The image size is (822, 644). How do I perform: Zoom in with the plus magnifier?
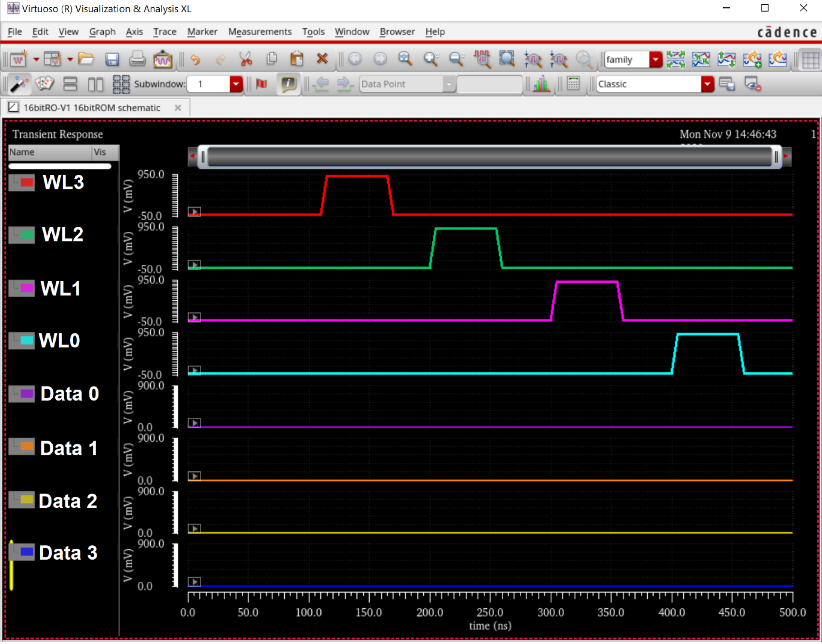coord(431,59)
